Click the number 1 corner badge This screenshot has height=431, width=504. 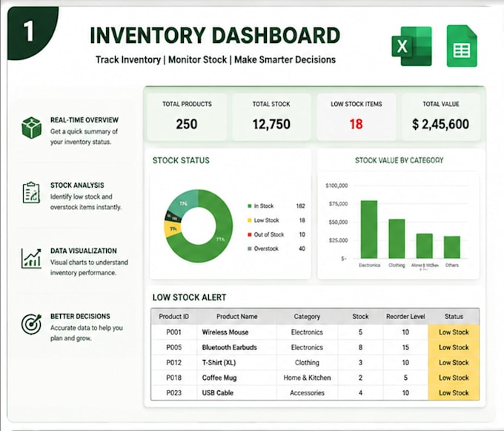click(31, 32)
